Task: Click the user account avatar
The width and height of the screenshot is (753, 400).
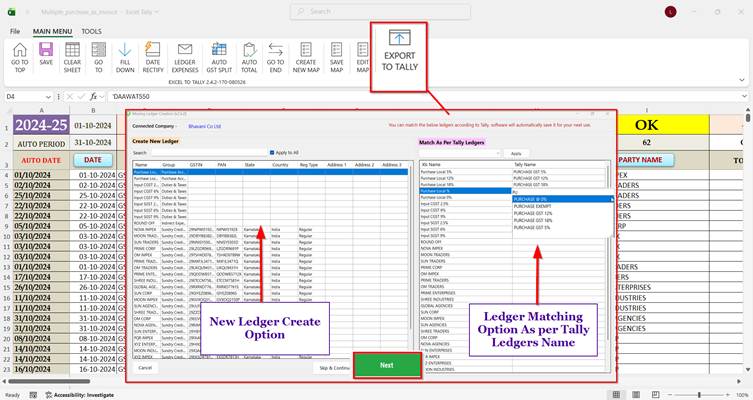Action: (x=671, y=12)
